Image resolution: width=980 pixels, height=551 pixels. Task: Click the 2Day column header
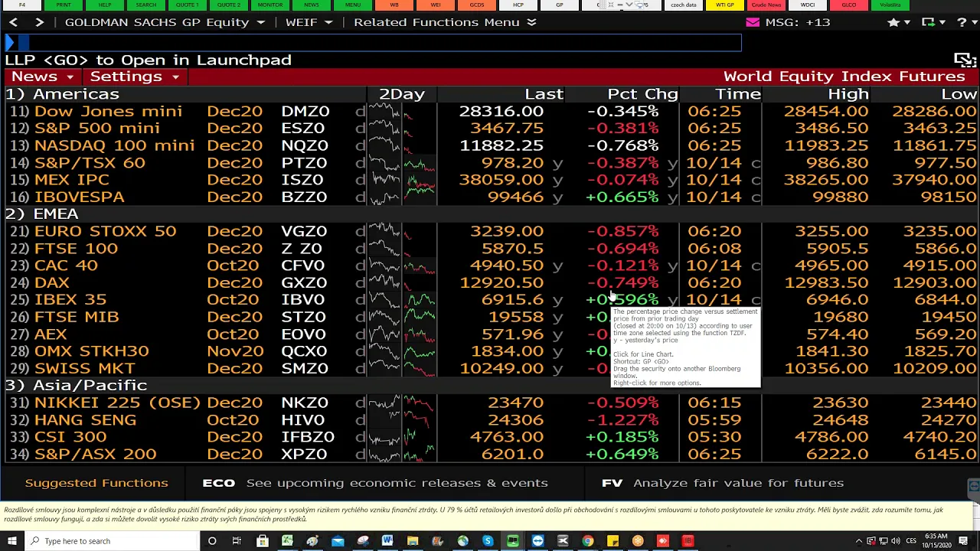402,94
